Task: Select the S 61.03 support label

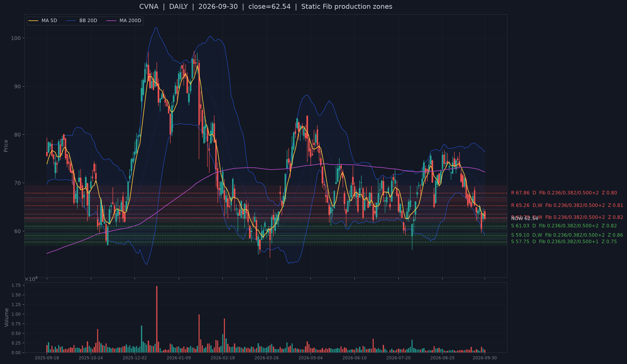Action: 564,226
